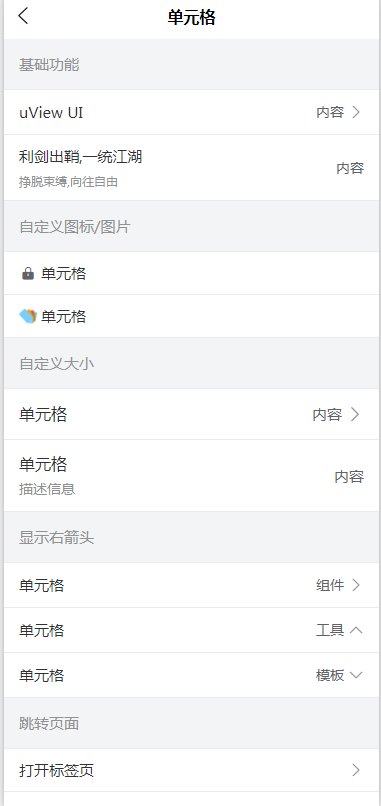Click the right chevron next to 组件
381x806 pixels.
point(356,585)
